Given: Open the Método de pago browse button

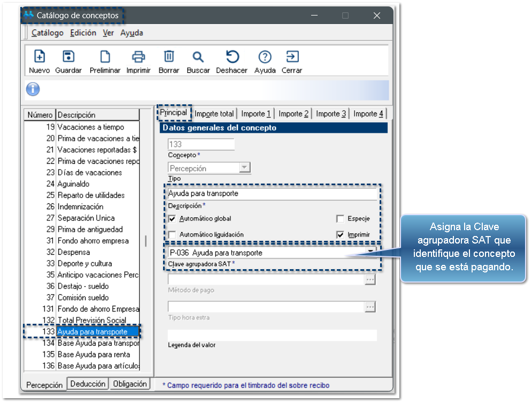Looking at the screenshot, I should (370, 280).
